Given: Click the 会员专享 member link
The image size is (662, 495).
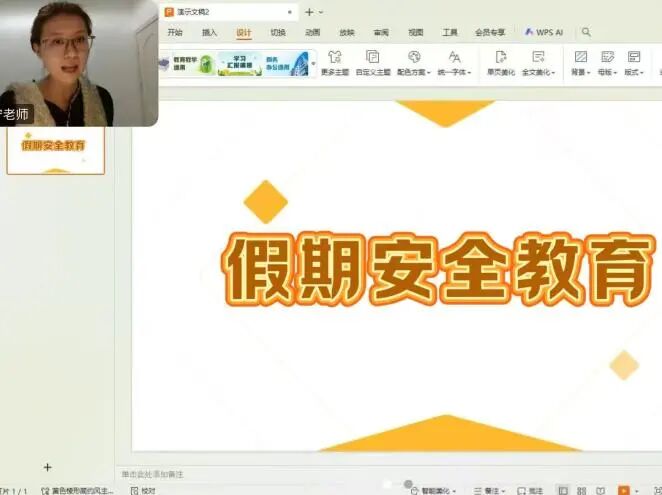Looking at the screenshot, I should point(489,32).
